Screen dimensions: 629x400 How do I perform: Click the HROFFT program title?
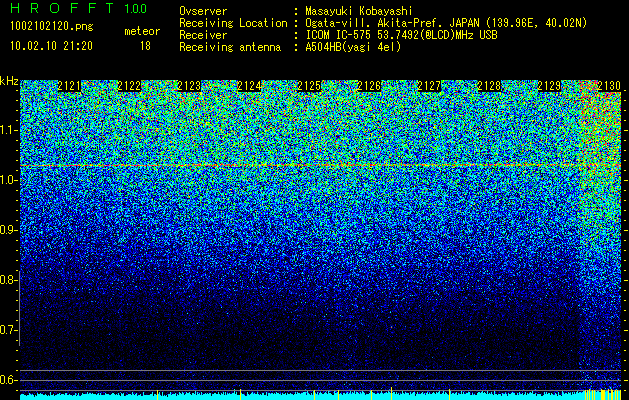click(61, 8)
